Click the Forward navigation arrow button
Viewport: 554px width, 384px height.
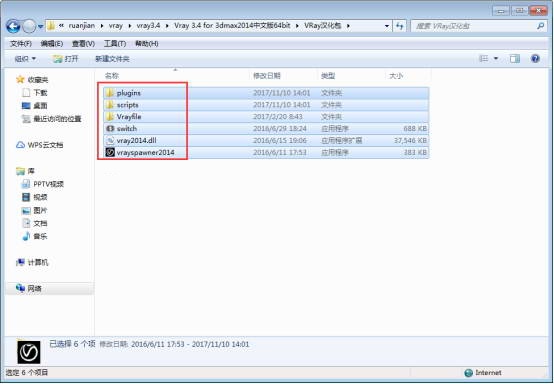pos(29,26)
